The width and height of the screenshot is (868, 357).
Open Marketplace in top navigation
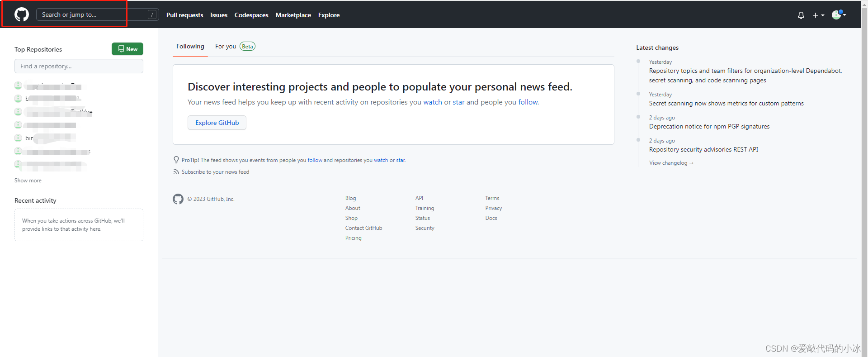click(293, 15)
